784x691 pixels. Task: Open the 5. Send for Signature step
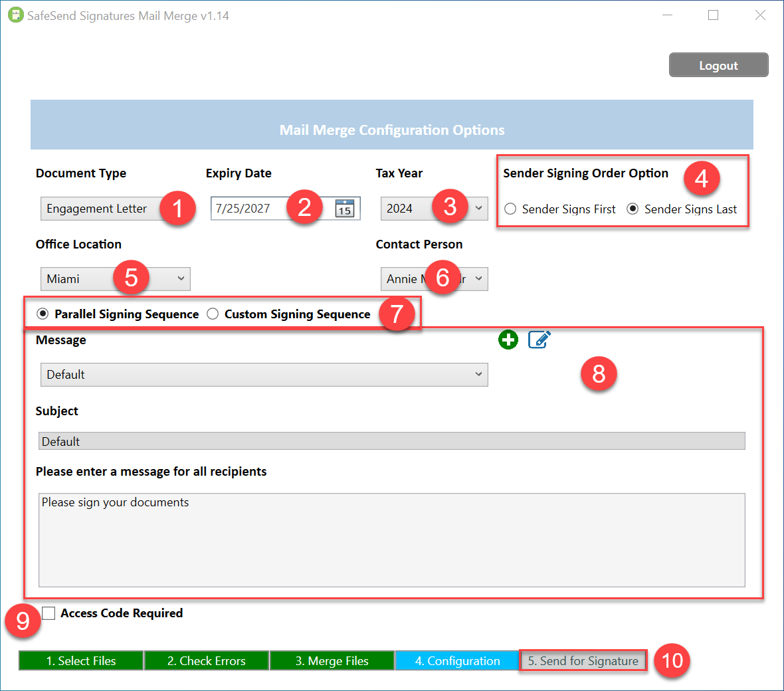pos(583,660)
